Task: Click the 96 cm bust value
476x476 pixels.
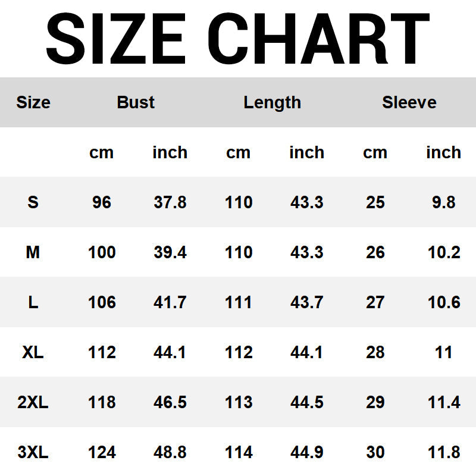Action: (102, 202)
